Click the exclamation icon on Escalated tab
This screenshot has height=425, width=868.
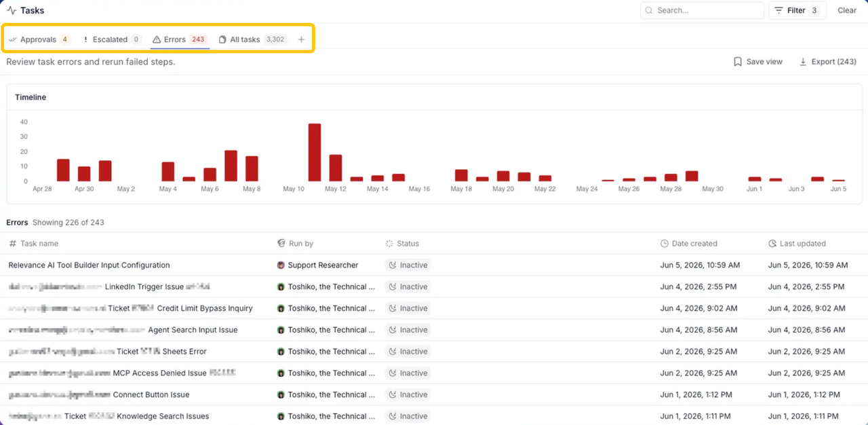click(85, 39)
